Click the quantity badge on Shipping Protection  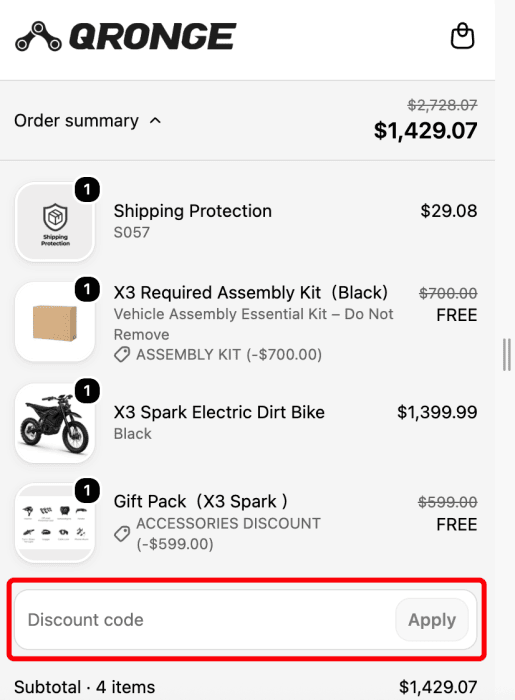[87, 189]
